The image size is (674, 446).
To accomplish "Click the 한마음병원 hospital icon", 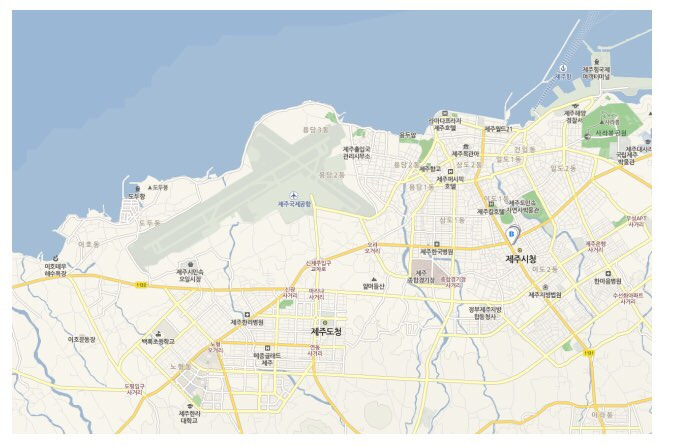I will click(608, 274).
